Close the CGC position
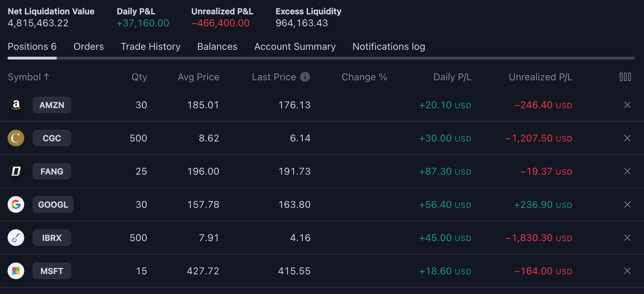The width and height of the screenshot is (644, 294). point(627,138)
